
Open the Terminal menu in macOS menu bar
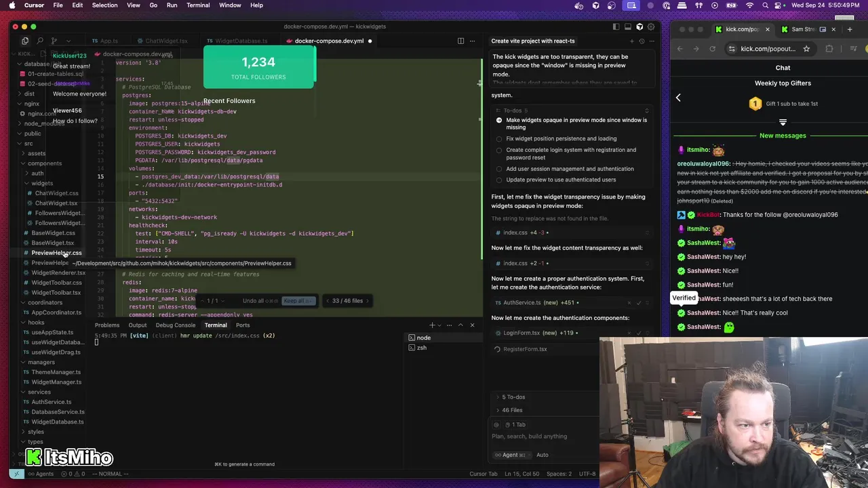[x=198, y=5]
